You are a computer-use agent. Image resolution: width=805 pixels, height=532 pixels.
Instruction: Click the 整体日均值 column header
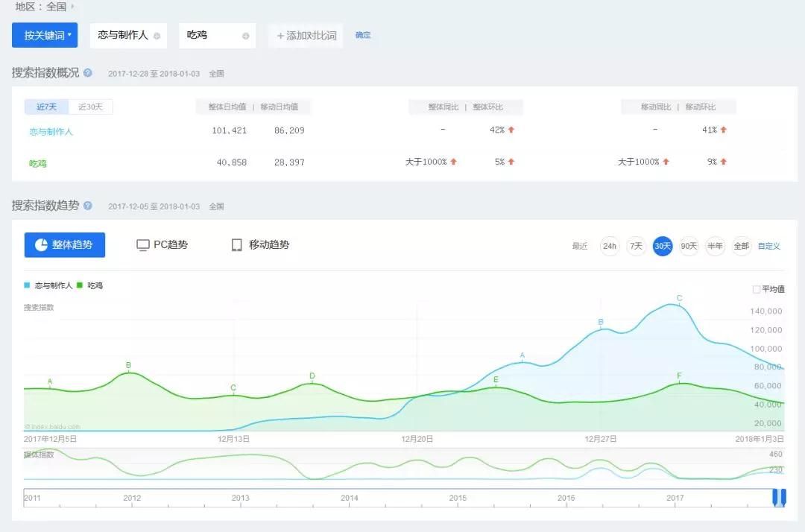pyautogui.click(x=227, y=107)
